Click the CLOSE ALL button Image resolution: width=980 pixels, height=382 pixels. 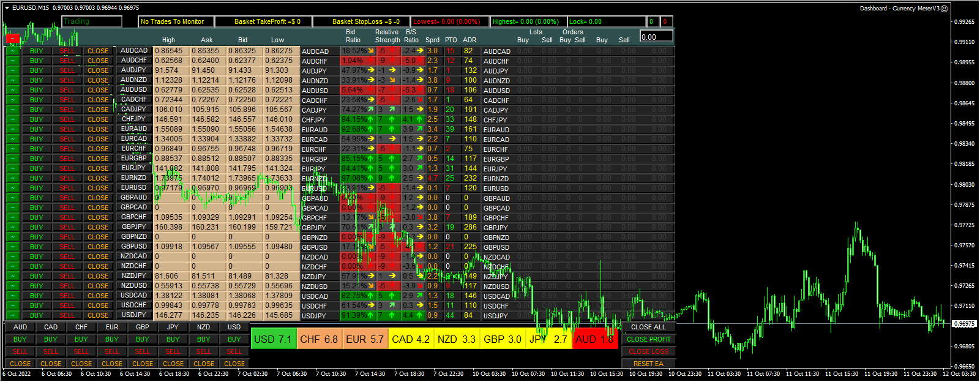point(648,327)
